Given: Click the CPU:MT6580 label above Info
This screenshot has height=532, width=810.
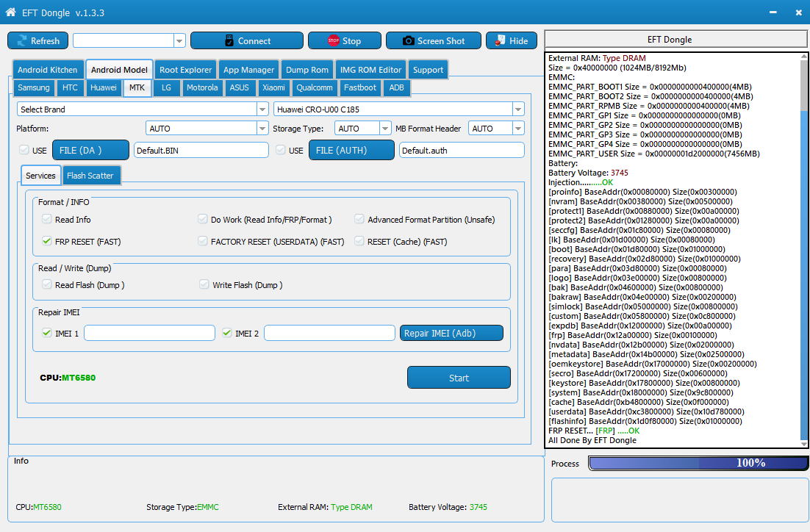Looking at the screenshot, I should pos(68,378).
